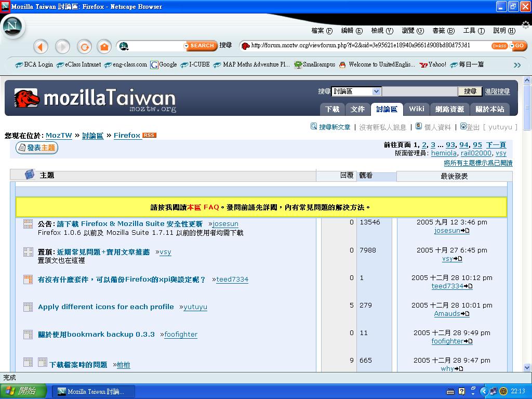Image resolution: width=532 pixels, height=399 pixels.
Task: Open the 書籤 (B) menu
Action: (444, 31)
